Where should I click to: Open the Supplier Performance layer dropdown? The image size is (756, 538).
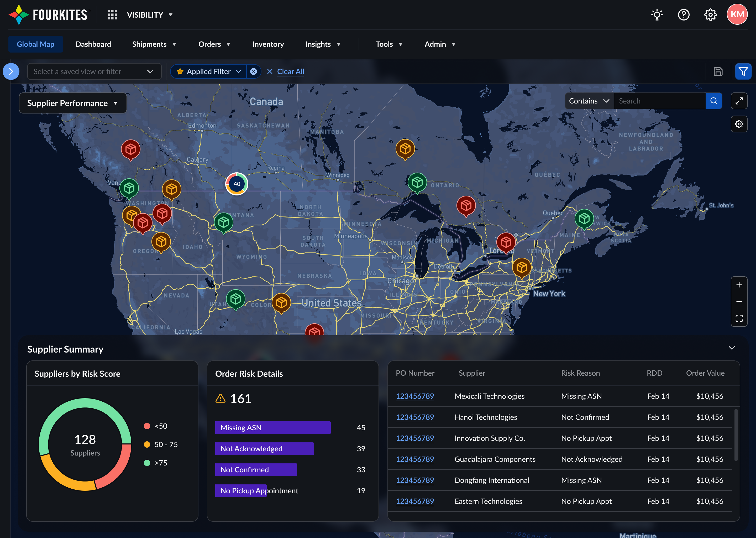coord(73,103)
